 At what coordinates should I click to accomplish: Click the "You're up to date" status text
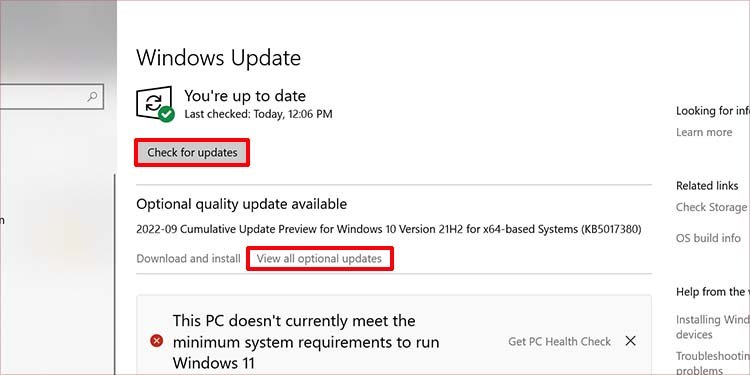click(x=245, y=96)
